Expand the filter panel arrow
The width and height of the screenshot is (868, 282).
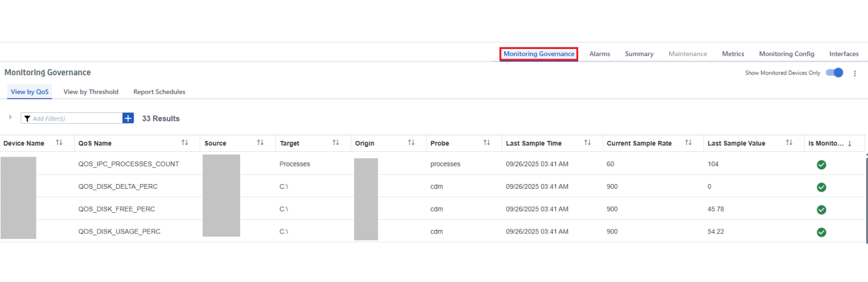pos(10,118)
